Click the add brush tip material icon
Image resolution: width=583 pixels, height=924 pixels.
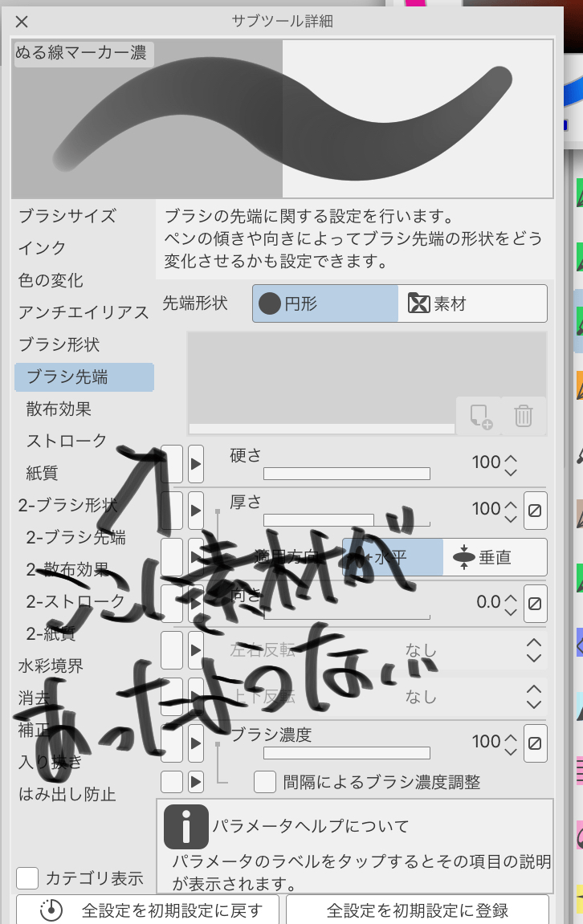pos(479,416)
